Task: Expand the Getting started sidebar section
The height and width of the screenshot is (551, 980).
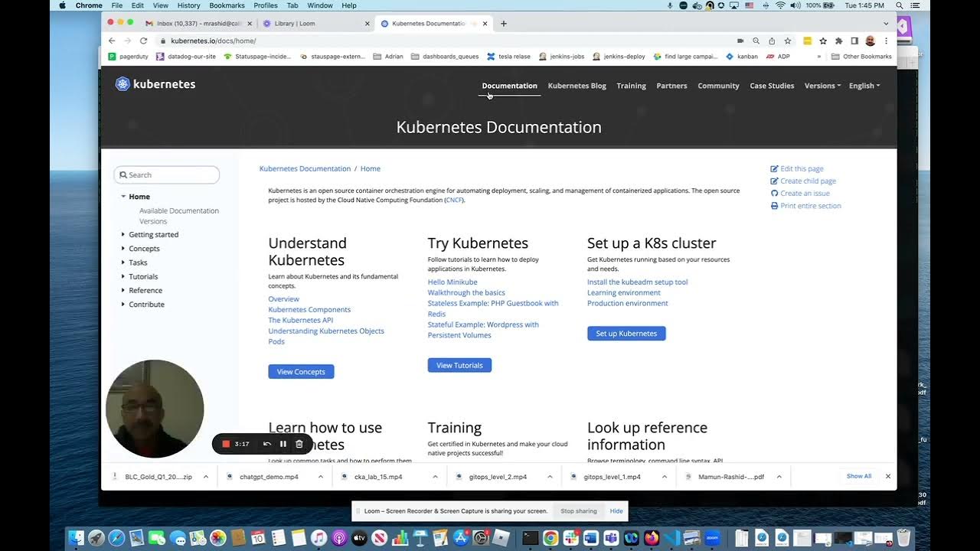Action: (x=123, y=235)
